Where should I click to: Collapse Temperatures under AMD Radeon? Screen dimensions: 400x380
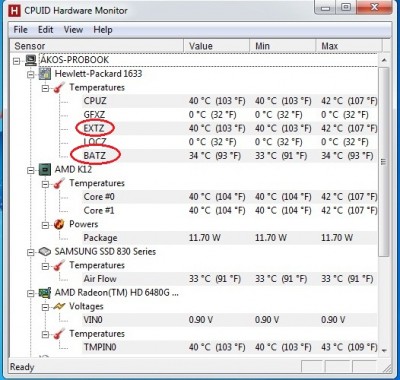tap(45, 334)
